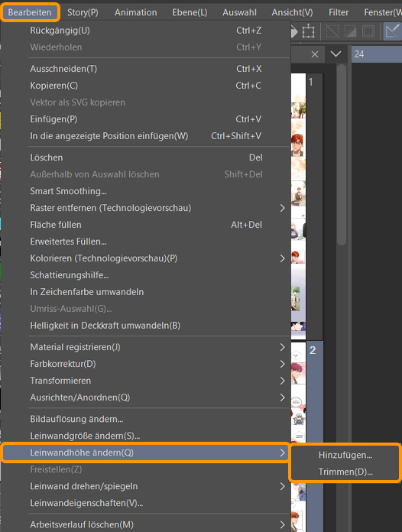
Task: Toggle the highlighted Snap to ruler icon
Action: [x=392, y=31]
